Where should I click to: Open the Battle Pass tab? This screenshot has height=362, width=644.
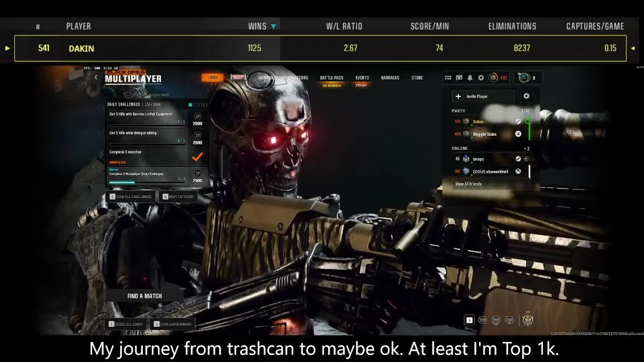tap(332, 78)
